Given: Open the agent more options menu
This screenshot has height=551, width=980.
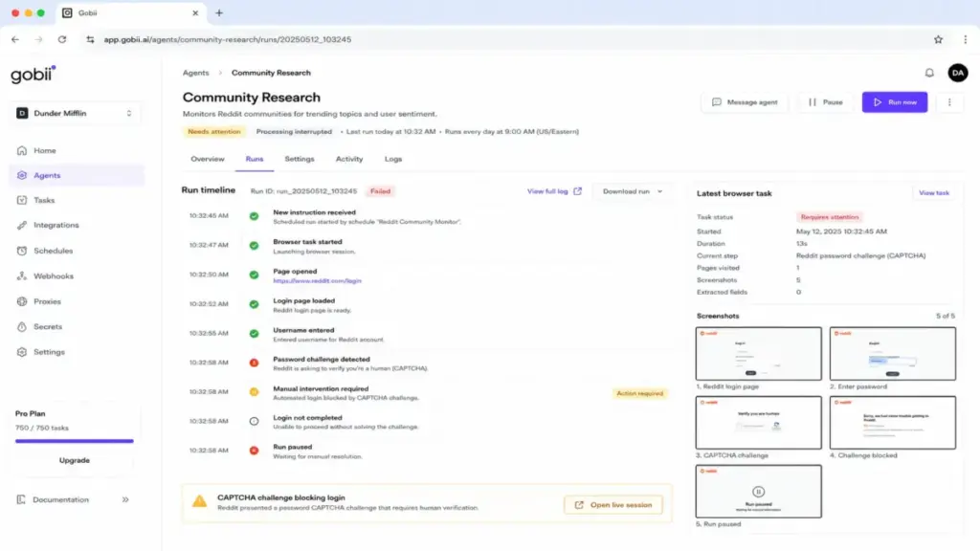Looking at the screenshot, I should [x=949, y=102].
